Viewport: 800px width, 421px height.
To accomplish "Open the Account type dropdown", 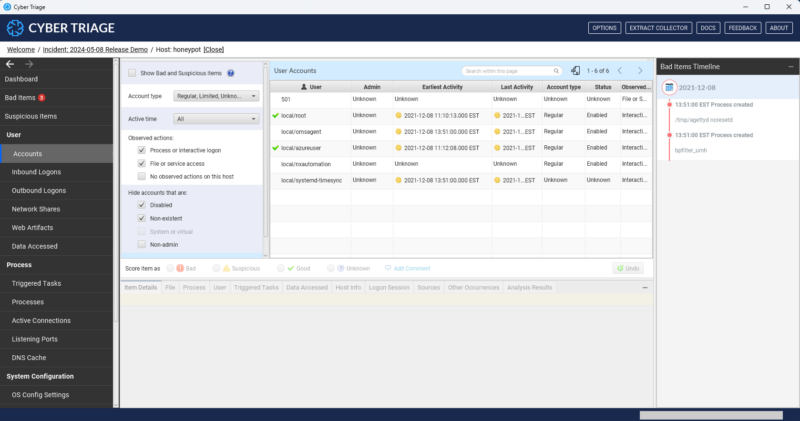I will click(x=216, y=96).
